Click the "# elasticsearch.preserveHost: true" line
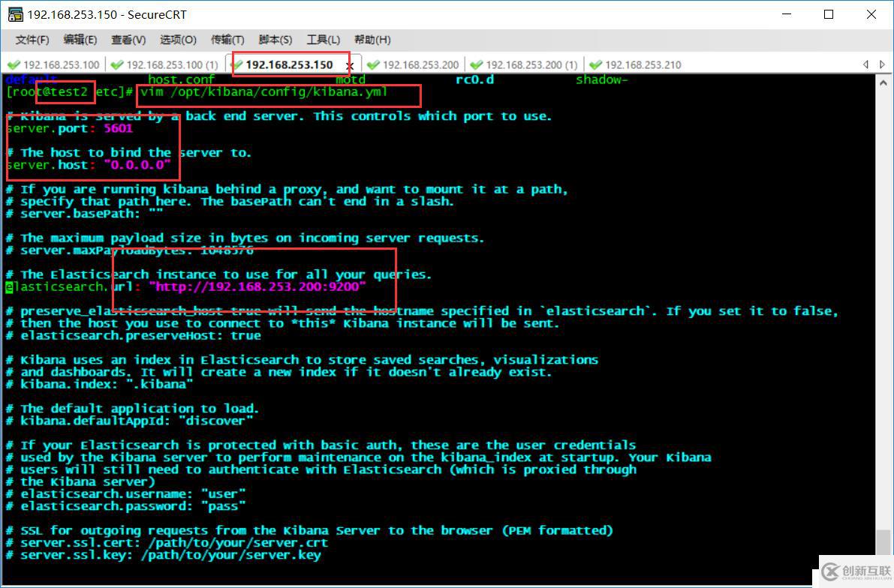894x588 pixels. point(134,335)
